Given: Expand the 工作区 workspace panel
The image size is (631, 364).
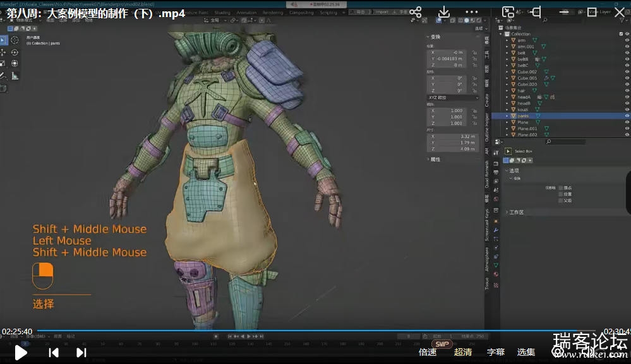Looking at the screenshot, I should pyautogui.click(x=515, y=212).
